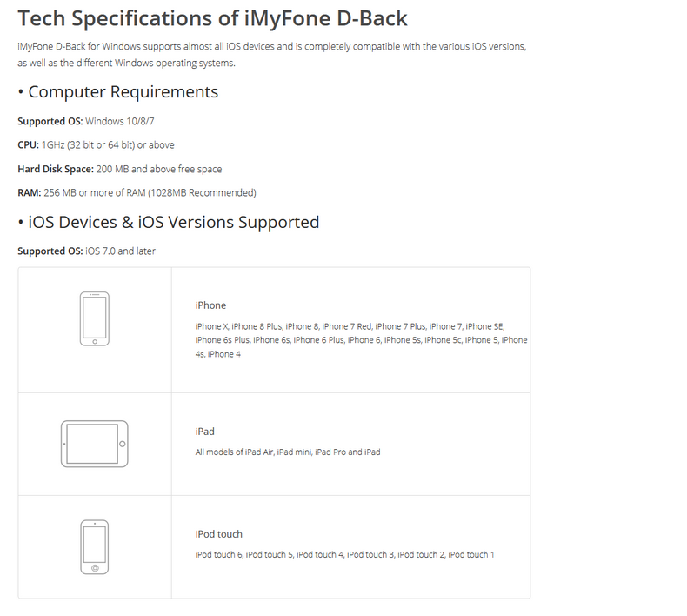This screenshot has height=616, width=687.
Task: Click the CPU requirement line
Action: click(x=96, y=145)
